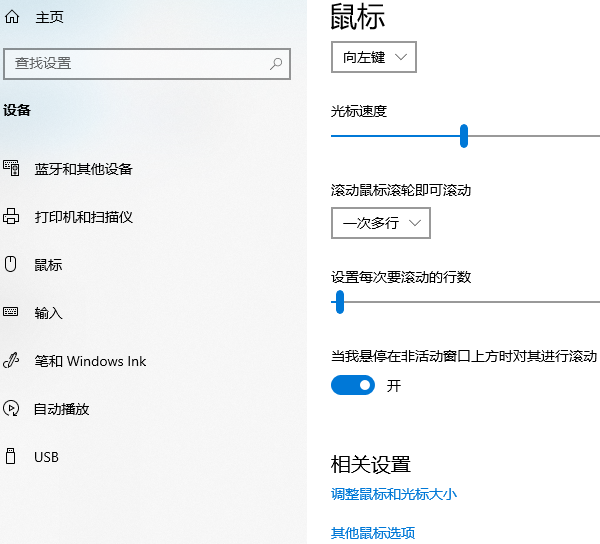600x544 pixels.
Task: Expand the 一次多行 scroll dropdown
Action: coord(380,223)
